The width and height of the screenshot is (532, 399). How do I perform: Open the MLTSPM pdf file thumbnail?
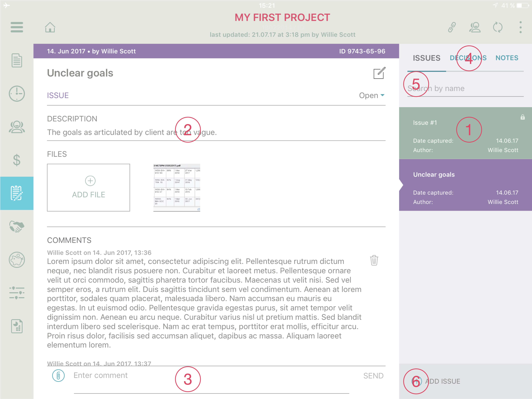(x=177, y=188)
